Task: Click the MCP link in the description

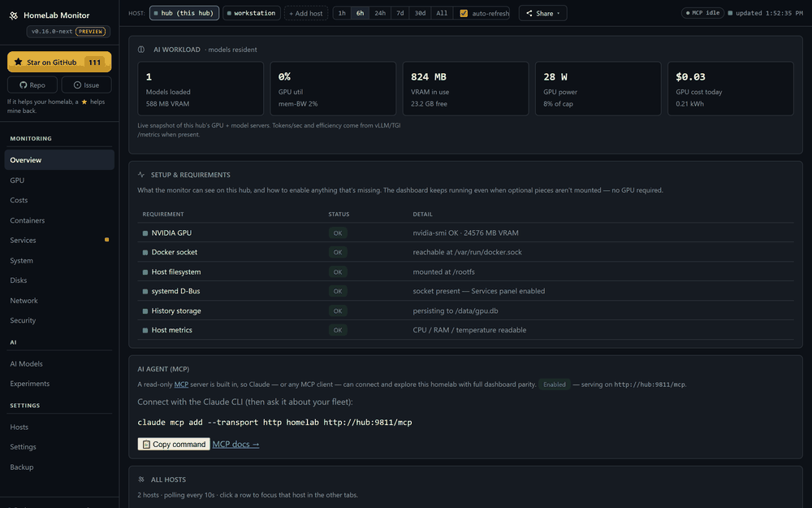Action: 181,384
